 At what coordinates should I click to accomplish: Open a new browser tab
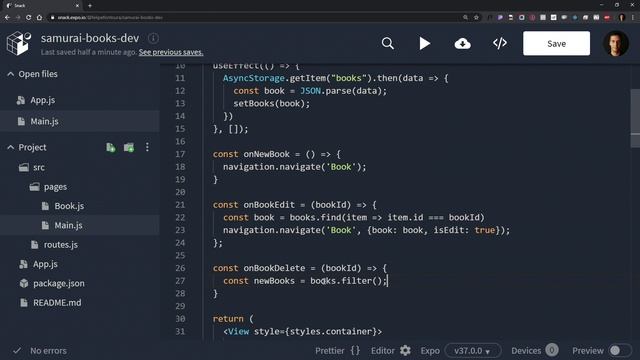(x=90, y=6)
